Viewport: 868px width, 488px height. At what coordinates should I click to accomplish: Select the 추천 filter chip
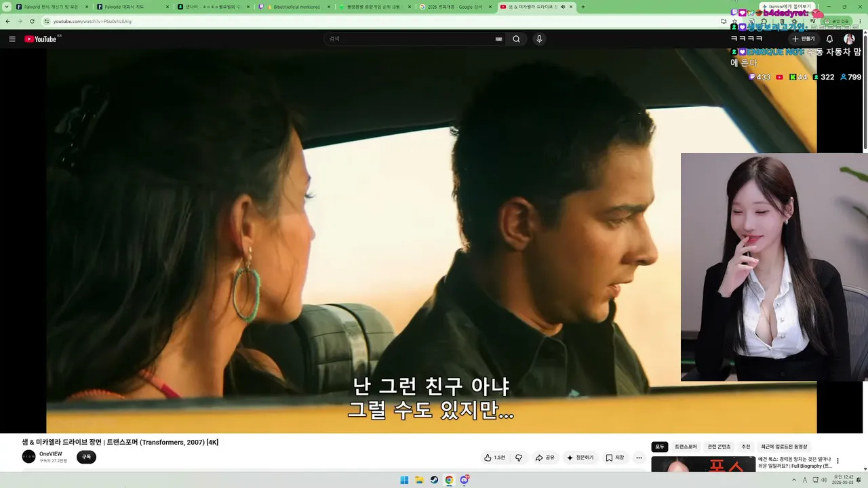(x=746, y=447)
